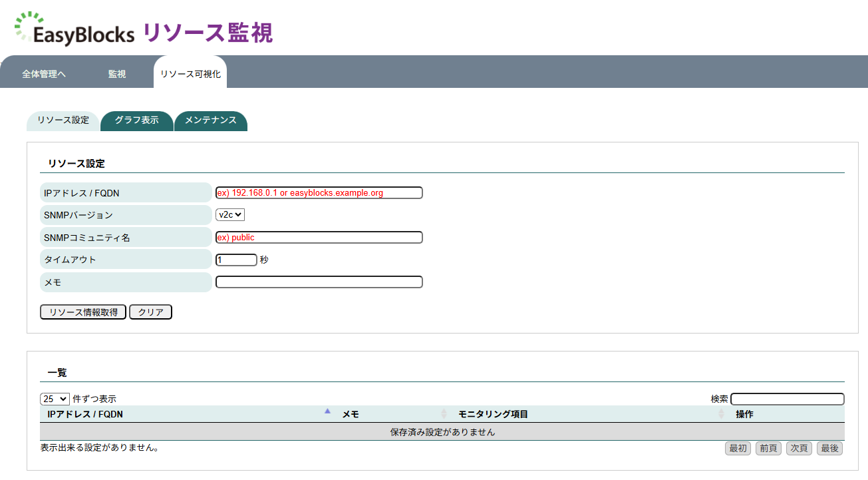Viewport: 868px width, 480px height.
Task: Click the タイムアウト seconds field
Action: click(x=236, y=260)
